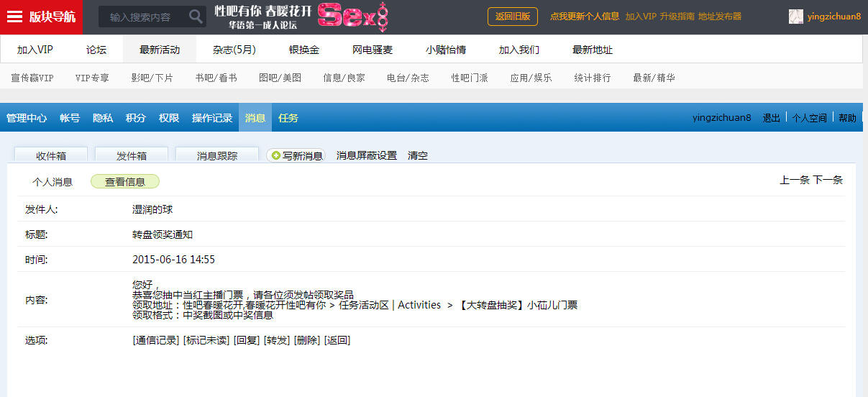The height and width of the screenshot is (397, 868).
Task: Click sender name 湿润的球
Action: (152, 209)
